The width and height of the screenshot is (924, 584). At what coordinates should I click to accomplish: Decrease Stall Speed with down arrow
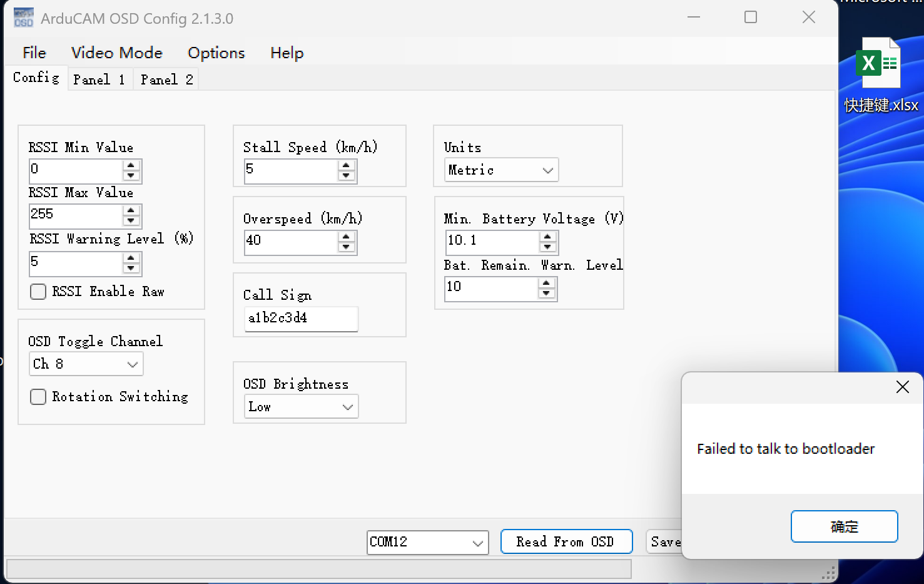(346, 176)
